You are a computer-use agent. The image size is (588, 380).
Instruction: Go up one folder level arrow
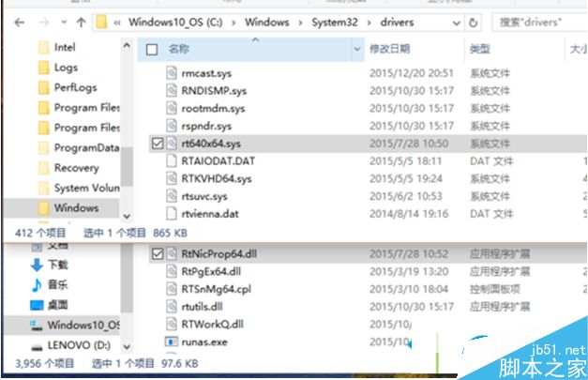pyautogui.click(x=81, y=23)
